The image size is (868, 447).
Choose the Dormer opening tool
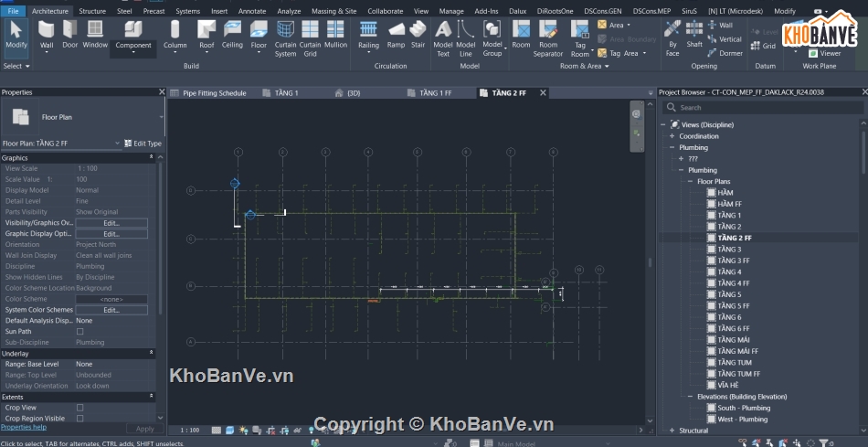pyautogui.click(x=725, y=53)
